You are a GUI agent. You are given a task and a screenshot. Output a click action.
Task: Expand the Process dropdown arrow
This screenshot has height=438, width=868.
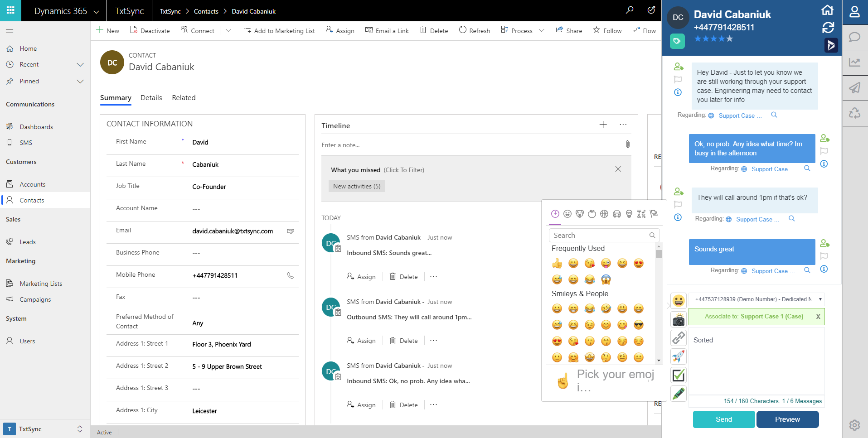542,31
